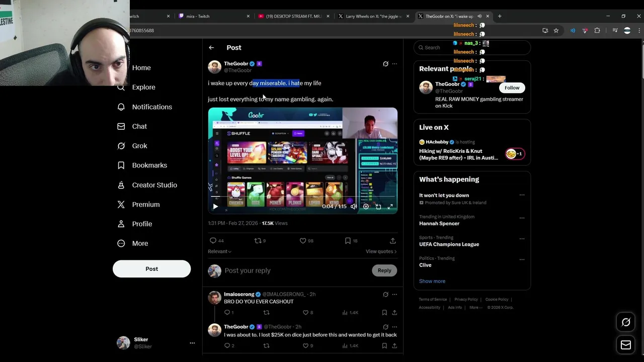Click the video progress bar

click(x=303, y=197)
